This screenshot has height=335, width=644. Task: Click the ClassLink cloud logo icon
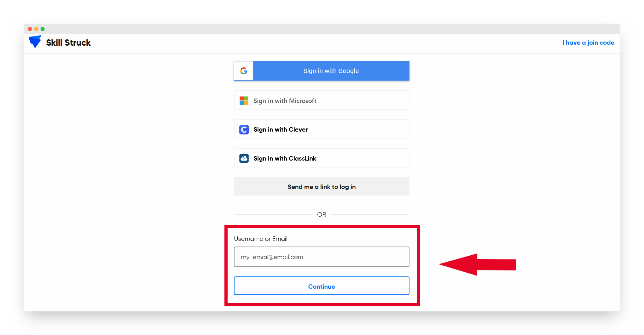(244, 158)
